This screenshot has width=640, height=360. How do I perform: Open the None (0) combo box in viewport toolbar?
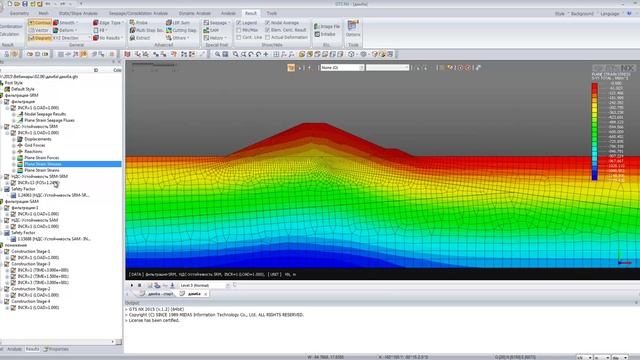[342, 68]
